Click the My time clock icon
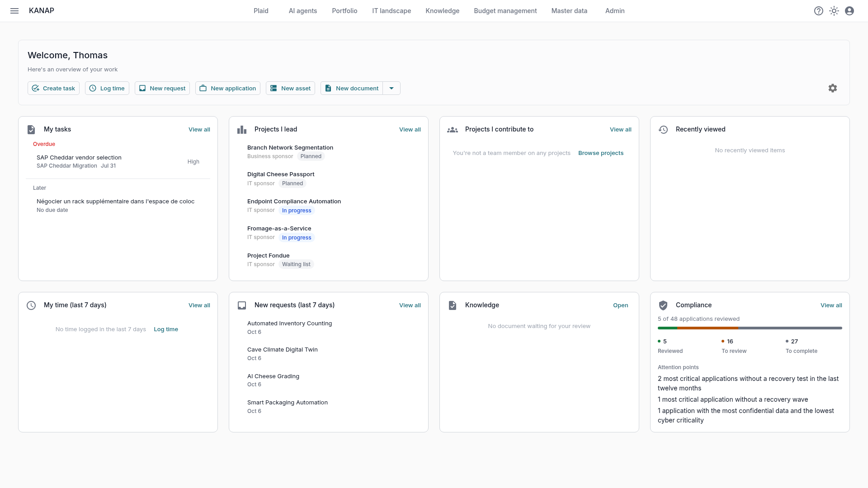This screenshot has height=488, width=868. (31, 305)
